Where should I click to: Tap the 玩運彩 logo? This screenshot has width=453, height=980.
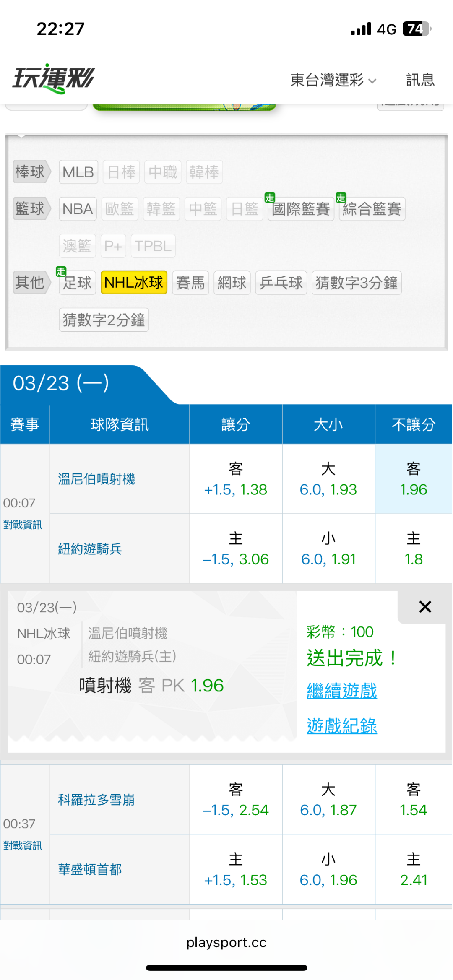[53, 78]
